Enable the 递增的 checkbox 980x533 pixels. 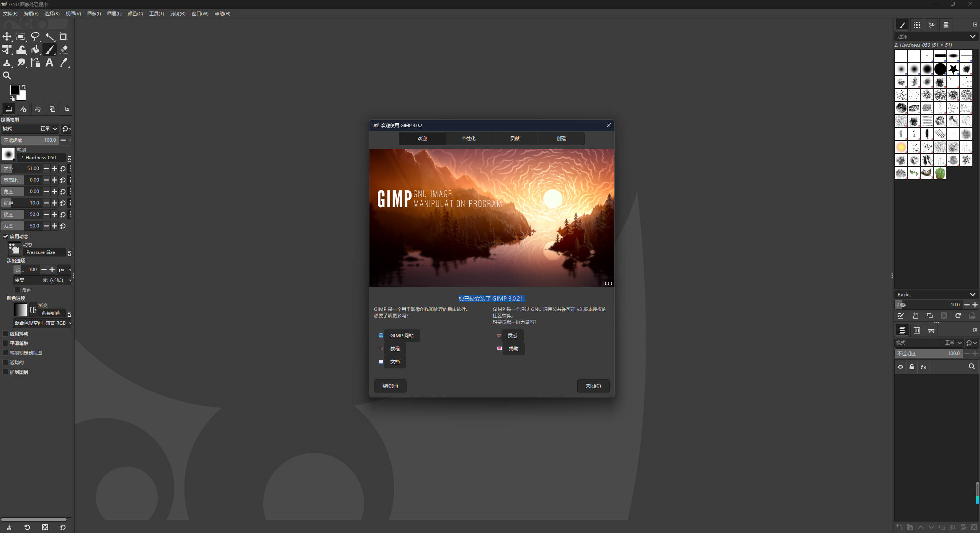coord(5,362)
